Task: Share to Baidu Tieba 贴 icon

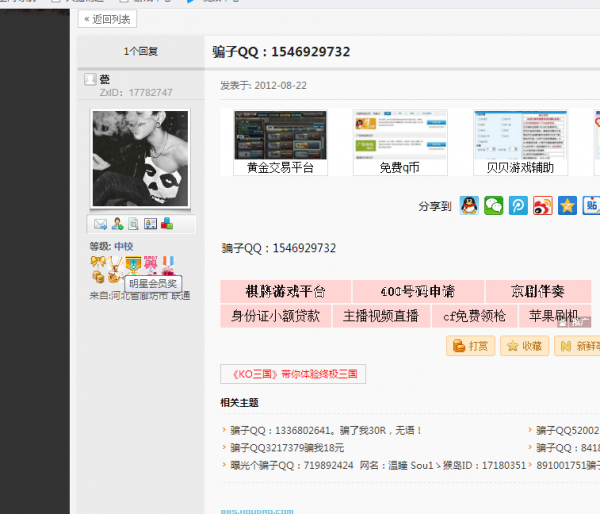Action: tap(591, 206)
